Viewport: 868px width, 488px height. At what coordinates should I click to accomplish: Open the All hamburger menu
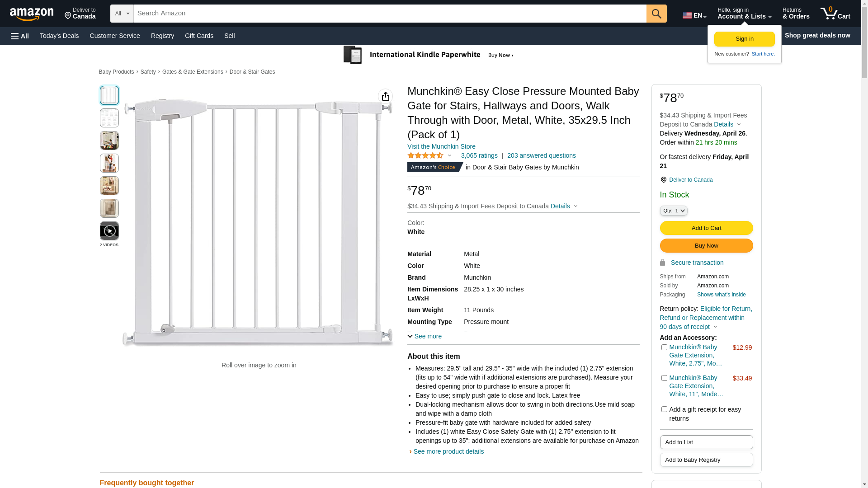[20, 36]
